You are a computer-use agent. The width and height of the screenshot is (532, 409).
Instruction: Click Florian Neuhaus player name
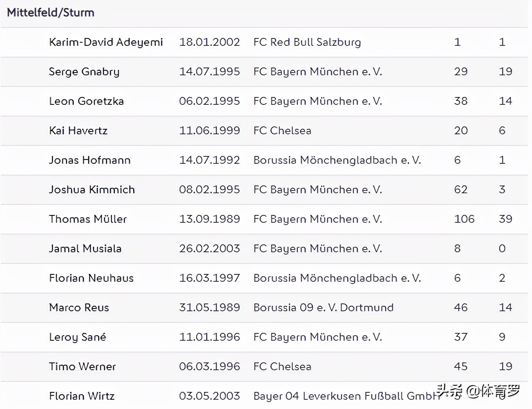click(91, 278)
